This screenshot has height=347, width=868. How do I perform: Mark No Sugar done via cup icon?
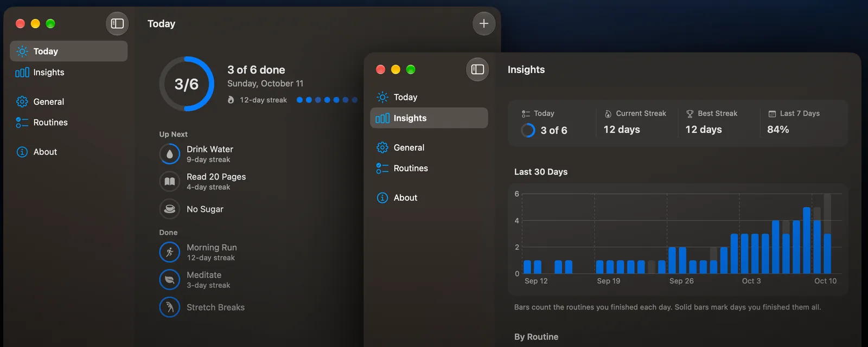click(170, 209)
